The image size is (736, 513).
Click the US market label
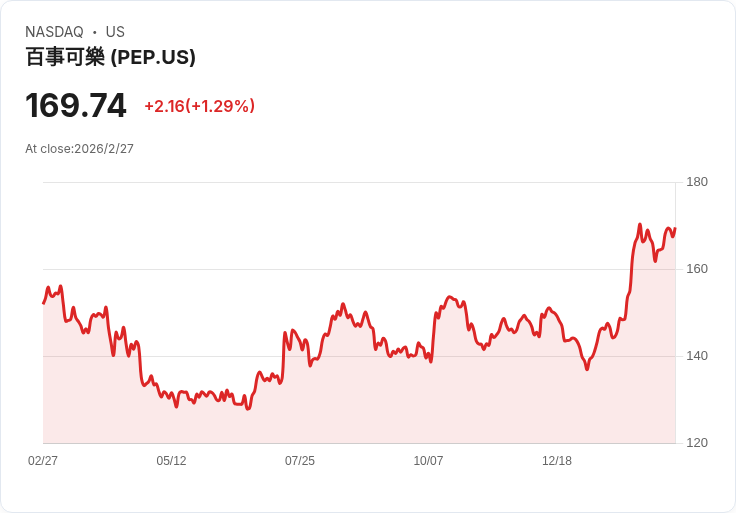(115, 32)
